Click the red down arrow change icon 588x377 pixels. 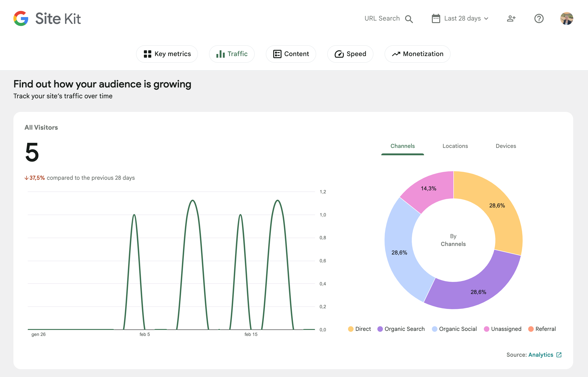click(x=27, y=178)
